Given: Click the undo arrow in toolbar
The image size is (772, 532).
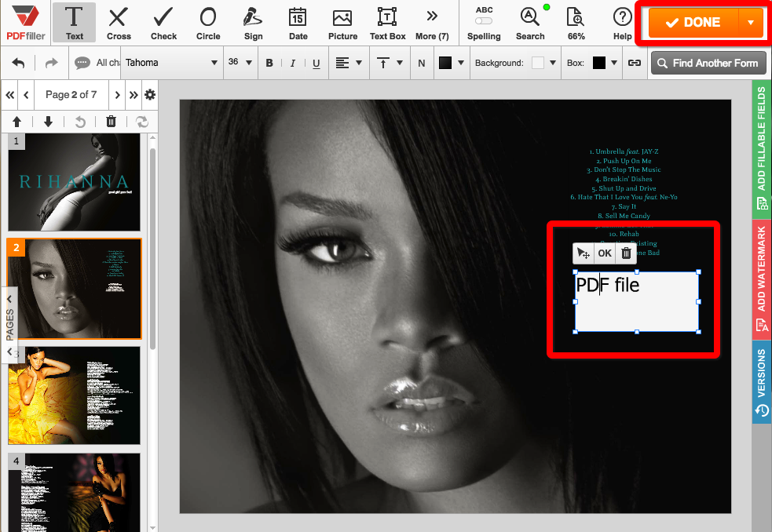Looking at the screenshot, I should pyautogui.click(x=19, y=64).
